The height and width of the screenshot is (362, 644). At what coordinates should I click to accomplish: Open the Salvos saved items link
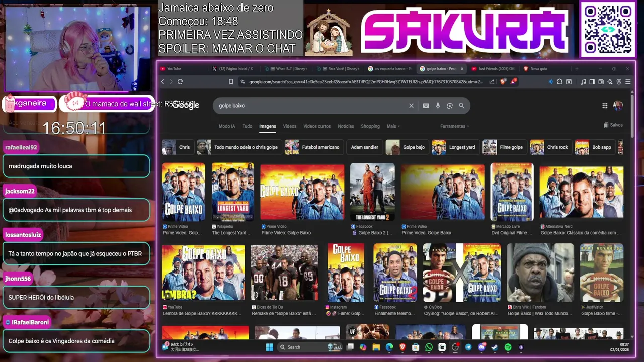coord(613,125)
